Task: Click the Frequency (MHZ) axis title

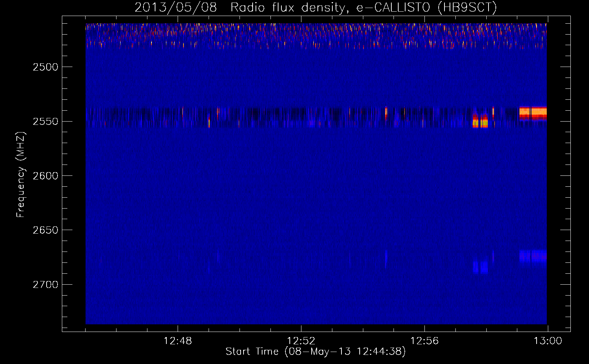Action: click(x=21, y=175)
